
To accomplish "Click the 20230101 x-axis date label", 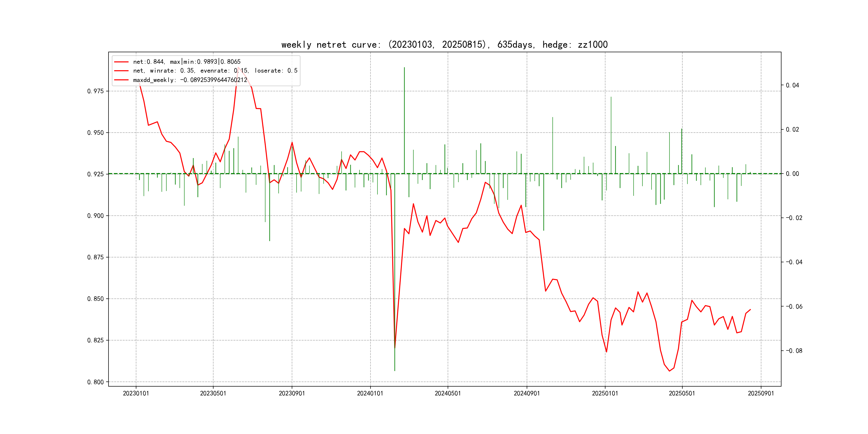I will (x=136, y=394).
